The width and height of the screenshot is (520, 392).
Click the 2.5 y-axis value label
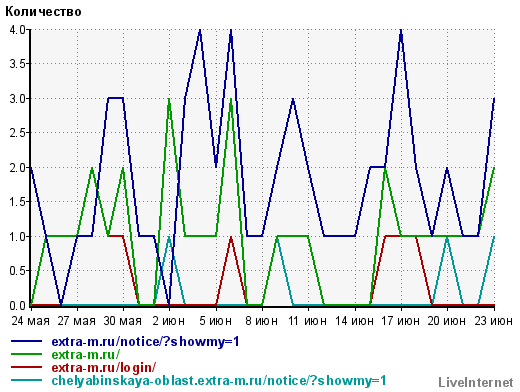(17, 133)
